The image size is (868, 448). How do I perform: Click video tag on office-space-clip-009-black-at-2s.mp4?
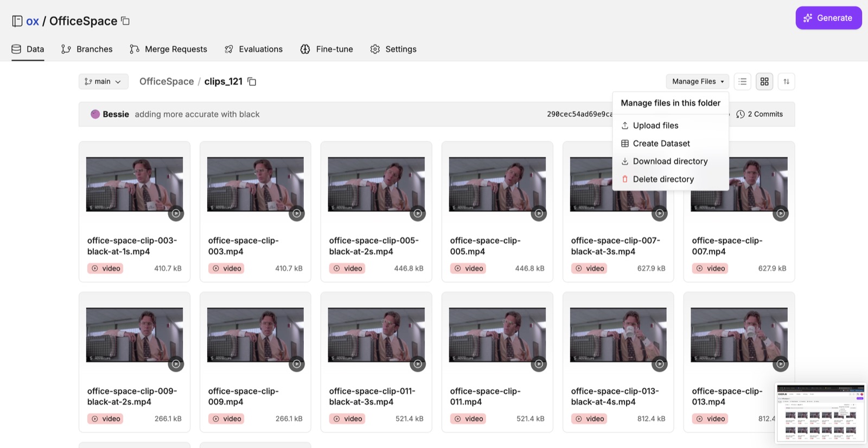tap(105, 419)
